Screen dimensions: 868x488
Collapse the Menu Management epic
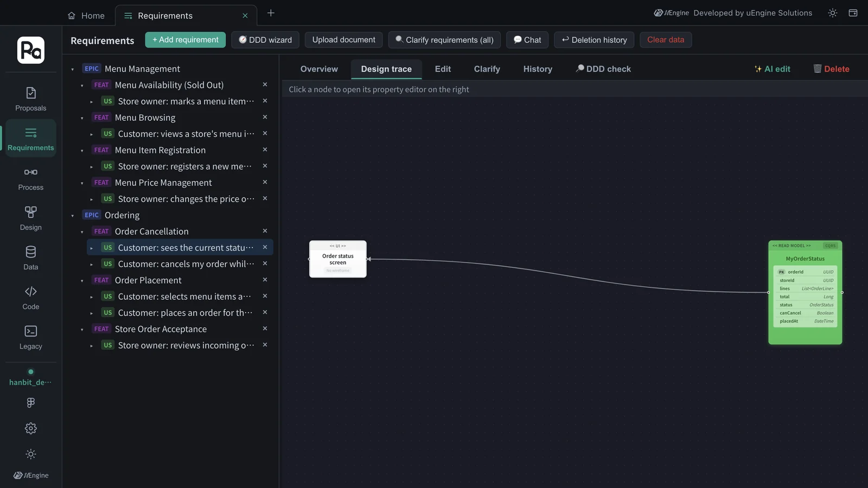[72, 69]
